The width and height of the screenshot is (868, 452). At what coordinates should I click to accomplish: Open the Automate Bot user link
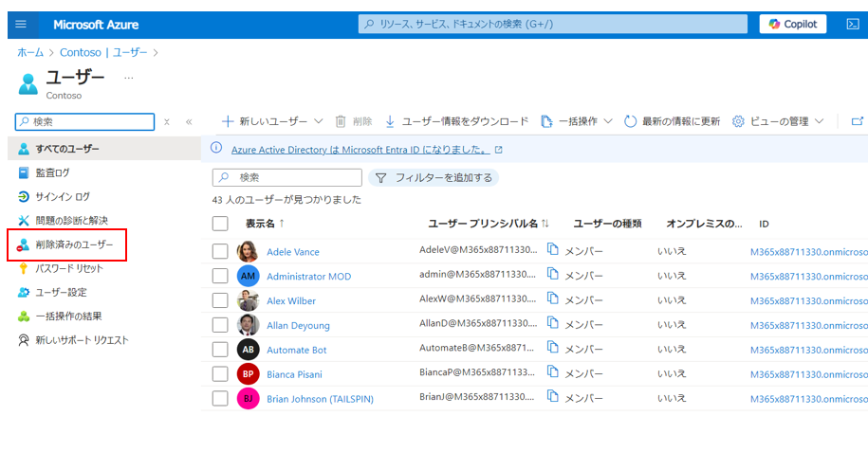point(297,350)
